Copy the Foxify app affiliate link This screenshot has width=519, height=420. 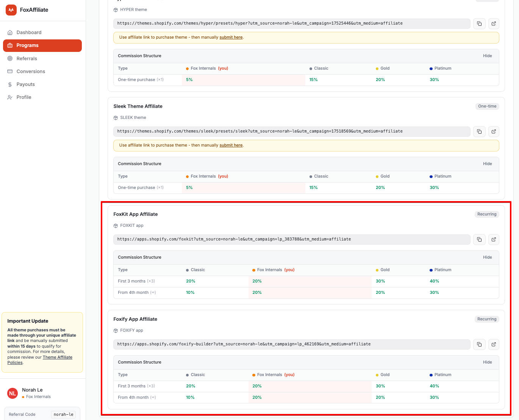pyautogui.click(x=479, y=344)
